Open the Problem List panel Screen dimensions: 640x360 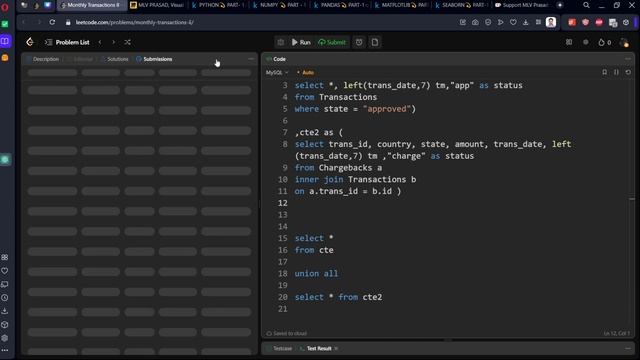67,42
